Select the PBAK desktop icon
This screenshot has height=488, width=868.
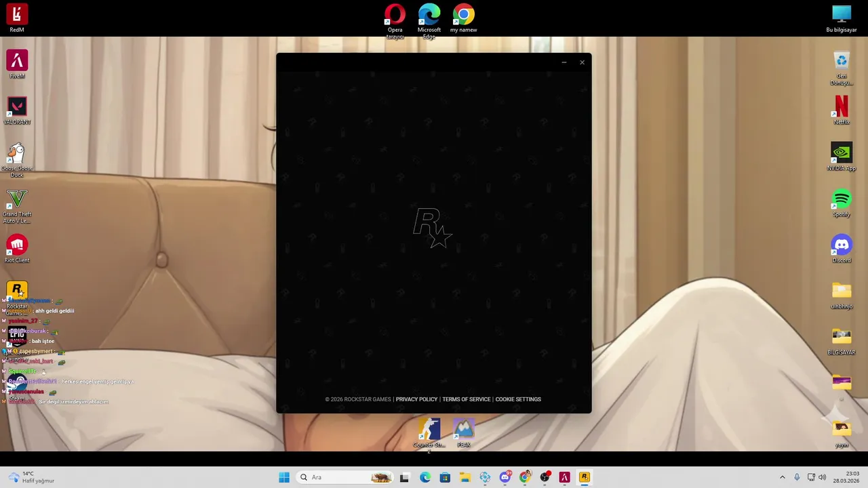tap(464, 432)
